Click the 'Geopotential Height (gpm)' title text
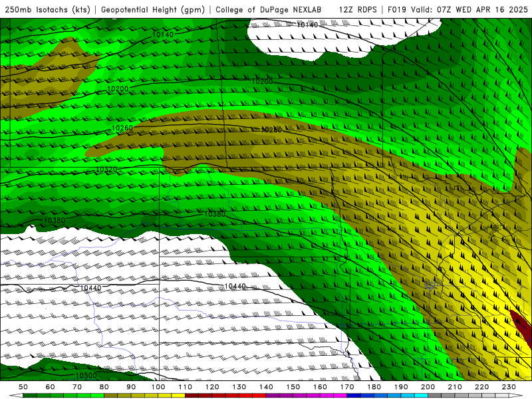The image size is (532, 399). [x=153, y=9]
